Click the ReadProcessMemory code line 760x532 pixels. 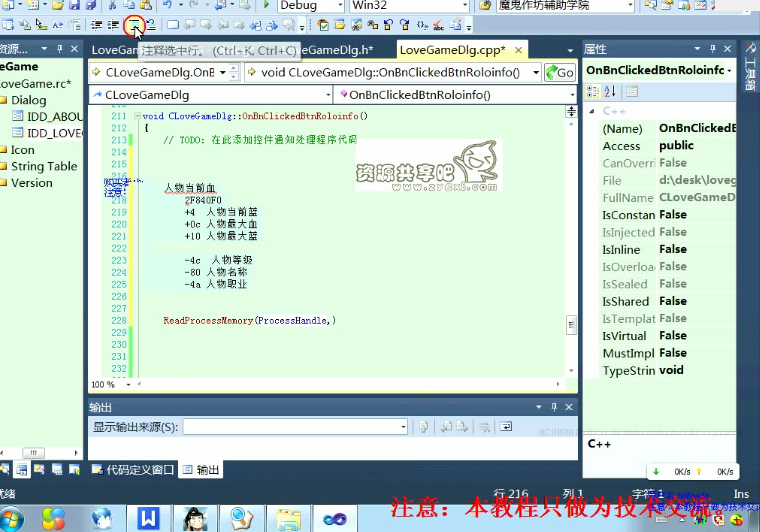(249, 320)
